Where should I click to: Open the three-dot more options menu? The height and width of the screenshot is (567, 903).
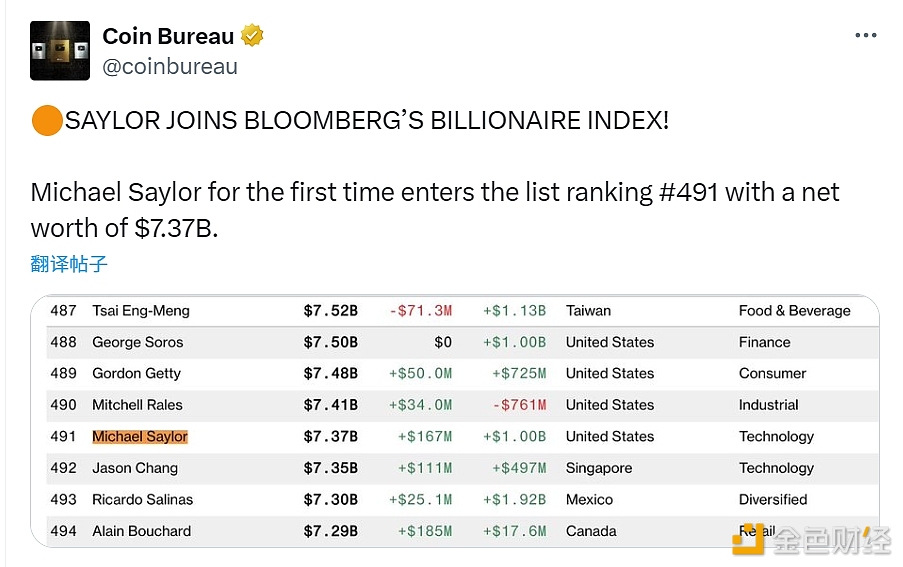865,36
